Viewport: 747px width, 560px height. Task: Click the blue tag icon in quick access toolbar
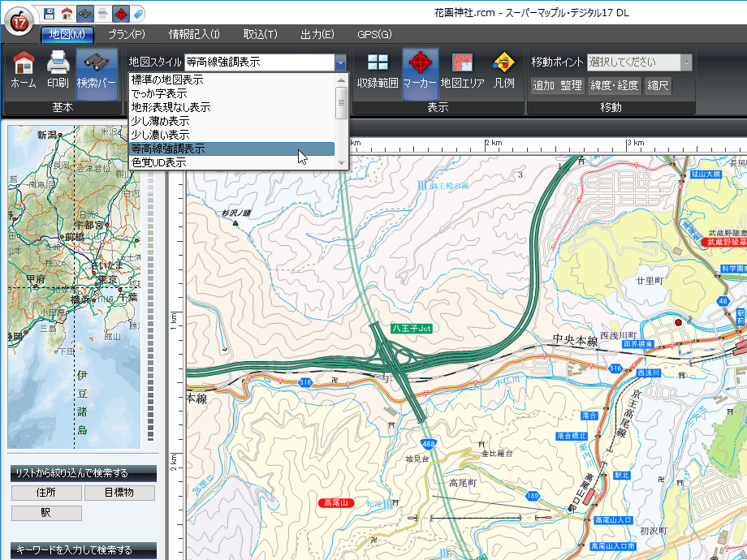[x=138, y=14]
